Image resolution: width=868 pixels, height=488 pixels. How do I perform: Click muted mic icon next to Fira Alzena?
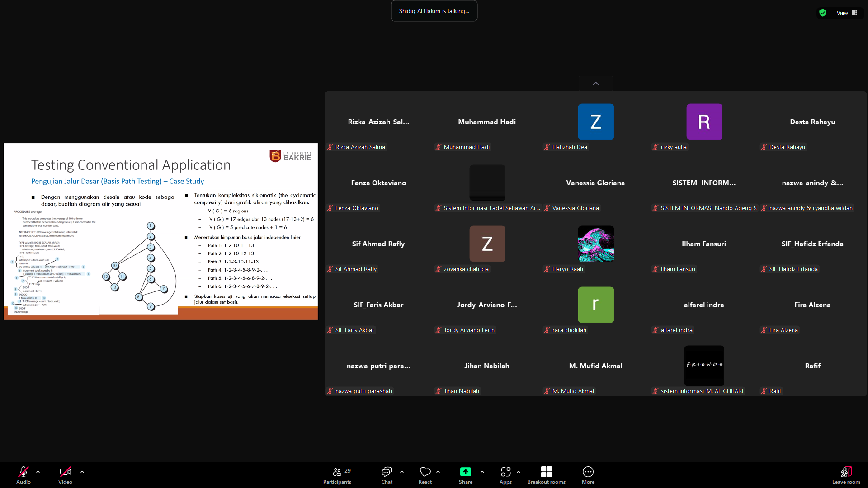click(x=764, y=330)
